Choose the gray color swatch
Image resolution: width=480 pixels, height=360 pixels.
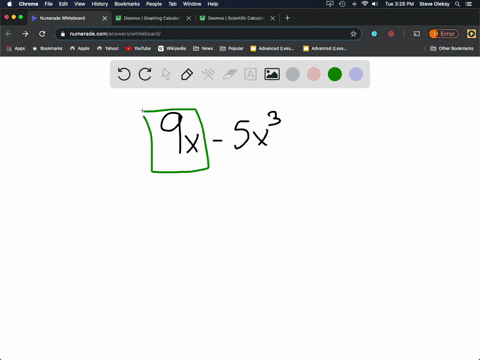[x=293, y=74]
